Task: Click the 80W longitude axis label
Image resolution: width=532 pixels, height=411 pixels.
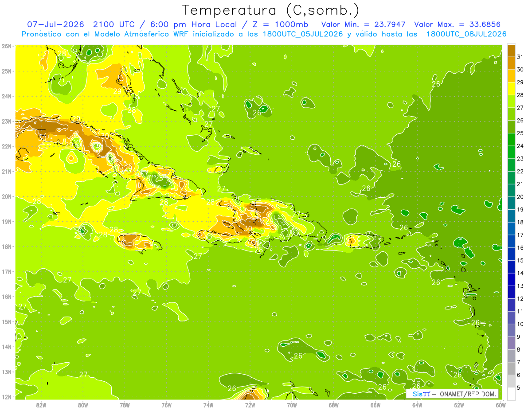Action: click(x=83, y=405)
